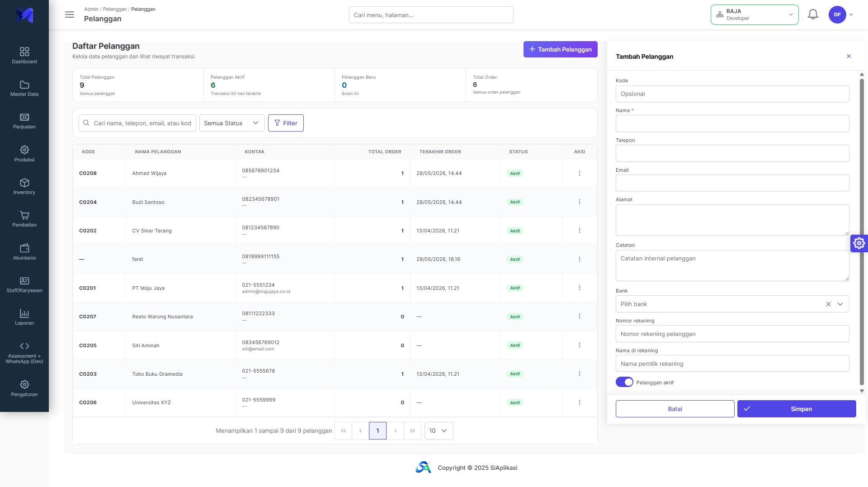Open actions menu for Universitas XYZ
The height and width of the screenshot is (487, 868).
coord(579,402)
